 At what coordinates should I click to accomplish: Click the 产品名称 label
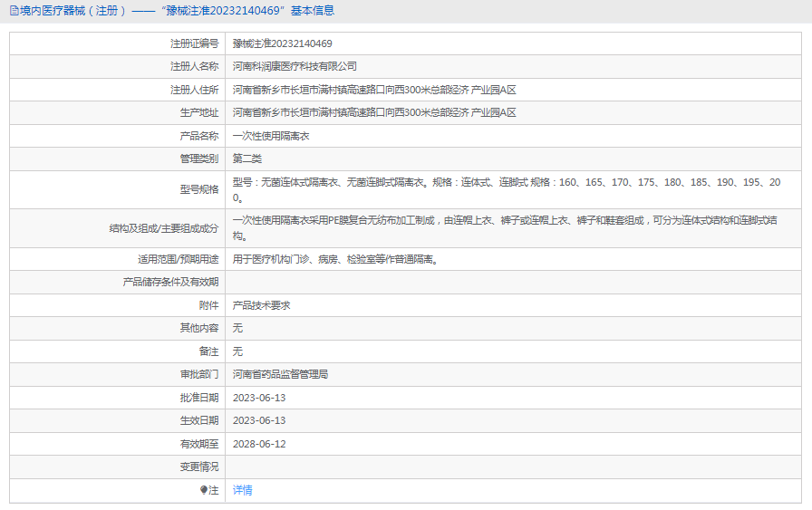pyautogui.click(x=199, y=136)
